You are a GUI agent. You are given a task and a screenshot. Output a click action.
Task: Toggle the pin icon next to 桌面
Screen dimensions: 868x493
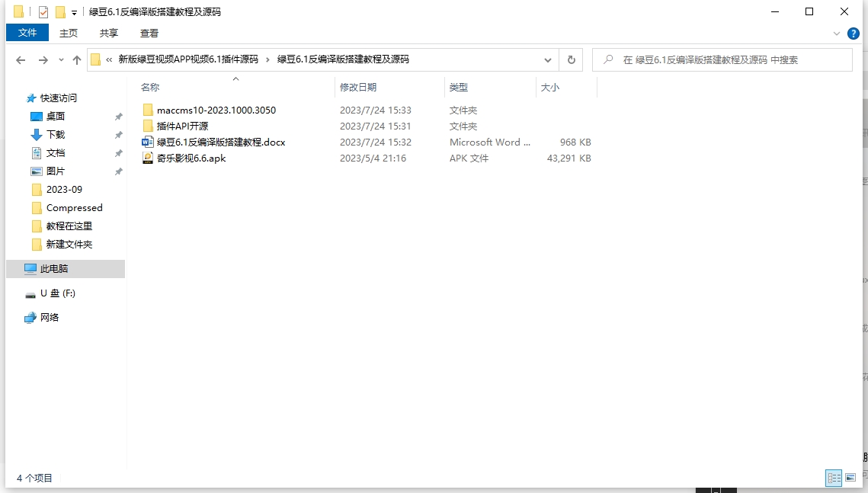[118, 117]
